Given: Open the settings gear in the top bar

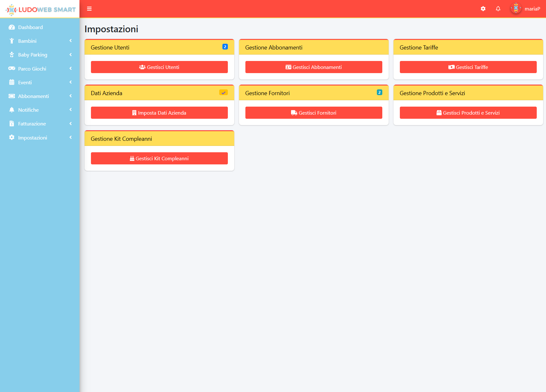Looking at the screenshot, I should tap(483, 9).
